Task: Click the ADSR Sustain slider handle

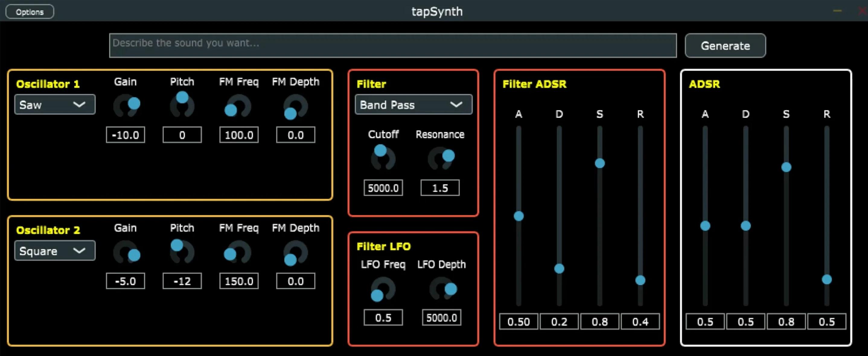Action: pyautogui.click(x=786, y=167)
